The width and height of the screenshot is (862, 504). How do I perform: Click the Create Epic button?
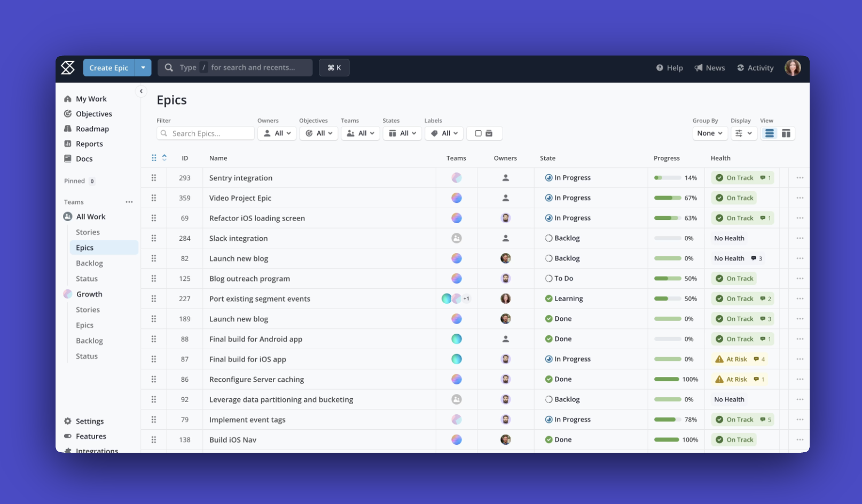(109, 67)
